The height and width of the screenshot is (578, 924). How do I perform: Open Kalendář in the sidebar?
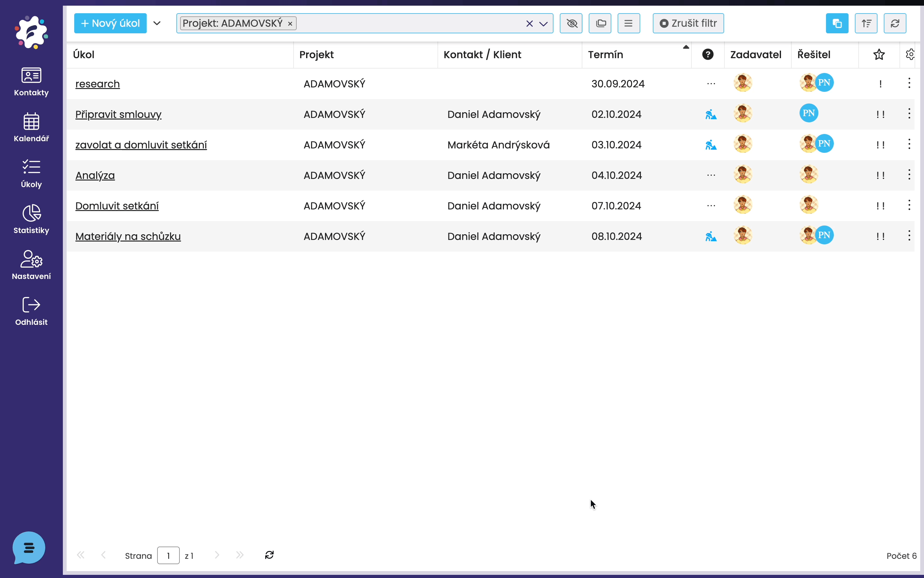(x=31, y=128)
